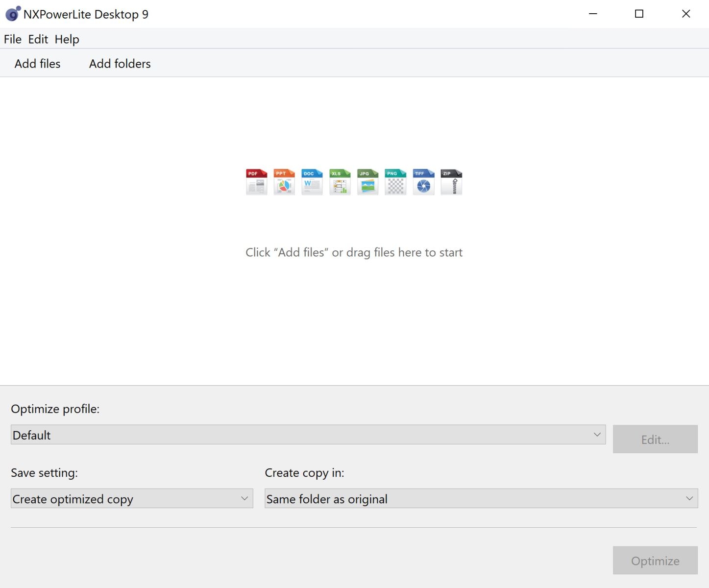Click the ZIP file type icon
Image resolution: width=709 pixels, height=588 pixels.
[x=451, y=182]
